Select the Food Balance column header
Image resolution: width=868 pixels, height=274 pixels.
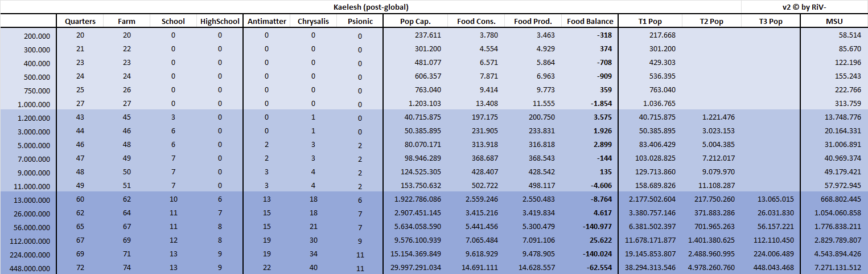[590, 22]
